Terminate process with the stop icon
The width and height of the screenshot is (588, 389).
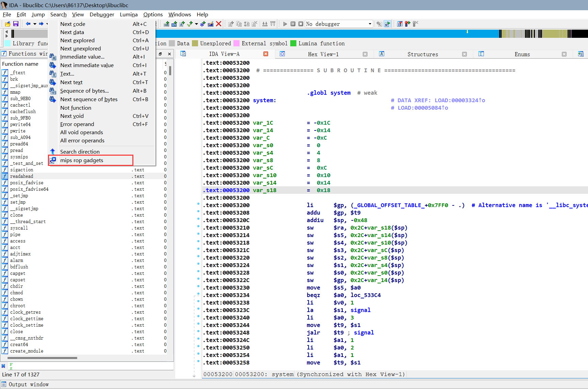click(x=301, y=24)
